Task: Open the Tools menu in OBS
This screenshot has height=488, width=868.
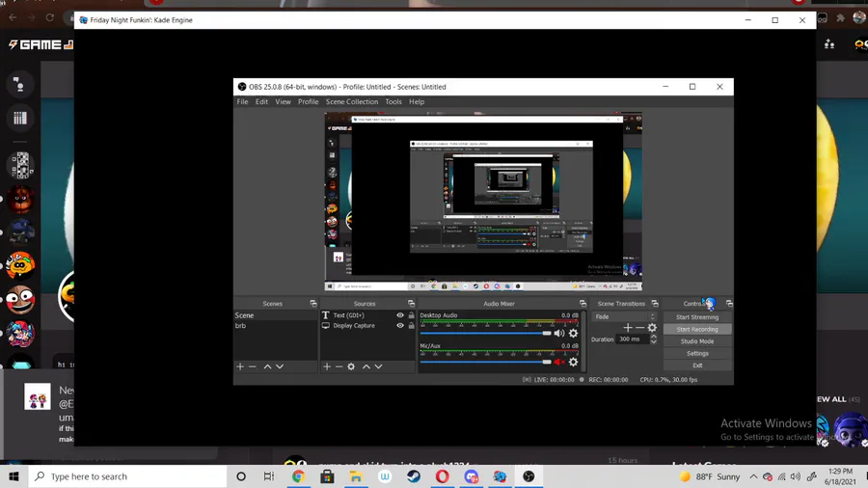Action: [x=393, y=102]
